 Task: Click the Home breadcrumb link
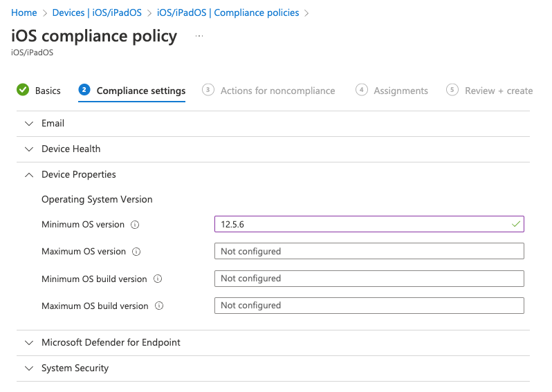click(24, 12)
